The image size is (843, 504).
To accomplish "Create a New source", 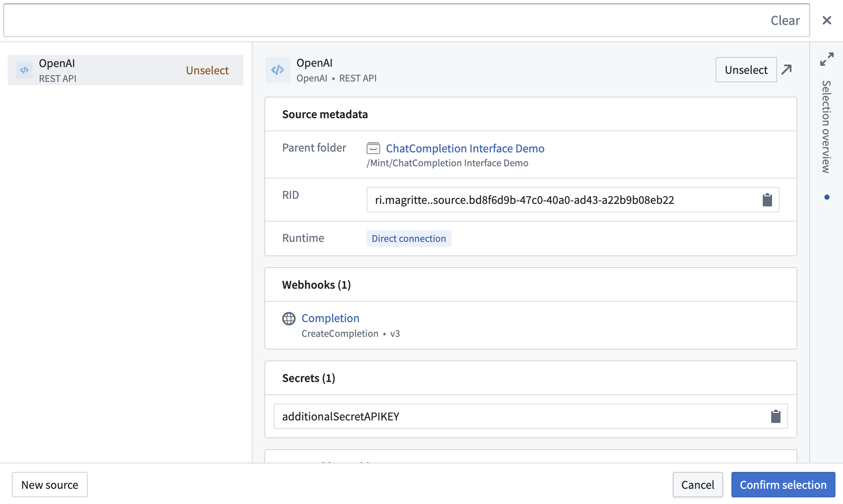I will [50, 485].
